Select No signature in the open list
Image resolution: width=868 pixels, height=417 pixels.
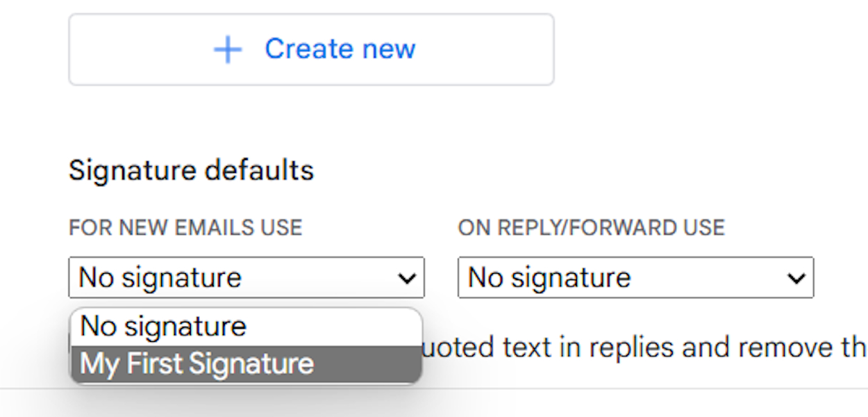point(164,327)
